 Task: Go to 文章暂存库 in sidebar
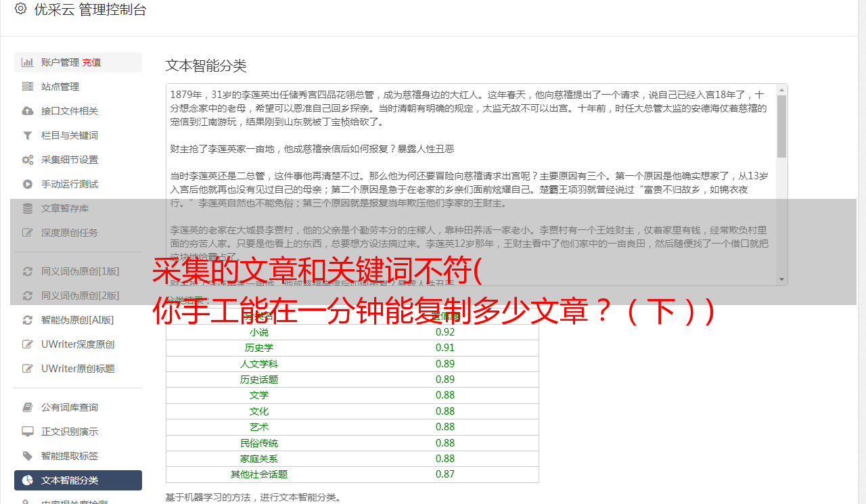(78, 208)
